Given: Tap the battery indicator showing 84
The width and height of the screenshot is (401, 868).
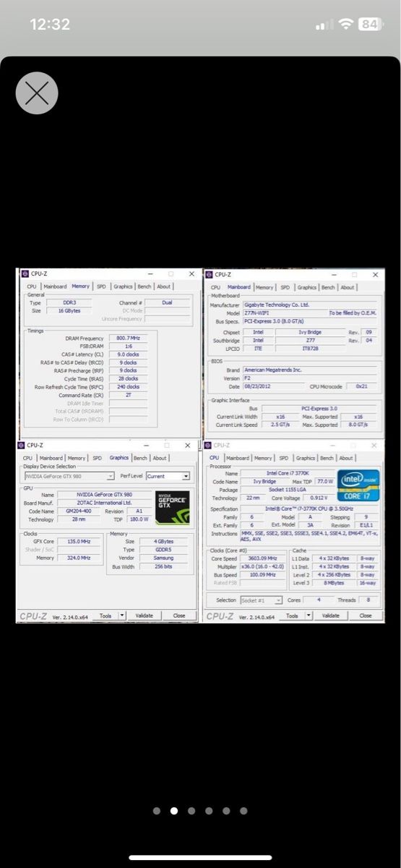Looking at the screenshot, I should coord(370,24).
